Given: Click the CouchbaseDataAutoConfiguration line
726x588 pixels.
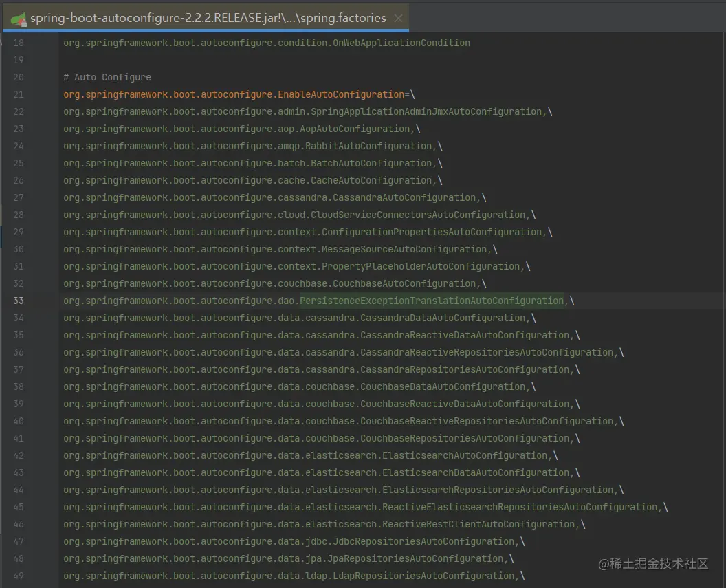Looking at the screenshot, I should point(300,386).
